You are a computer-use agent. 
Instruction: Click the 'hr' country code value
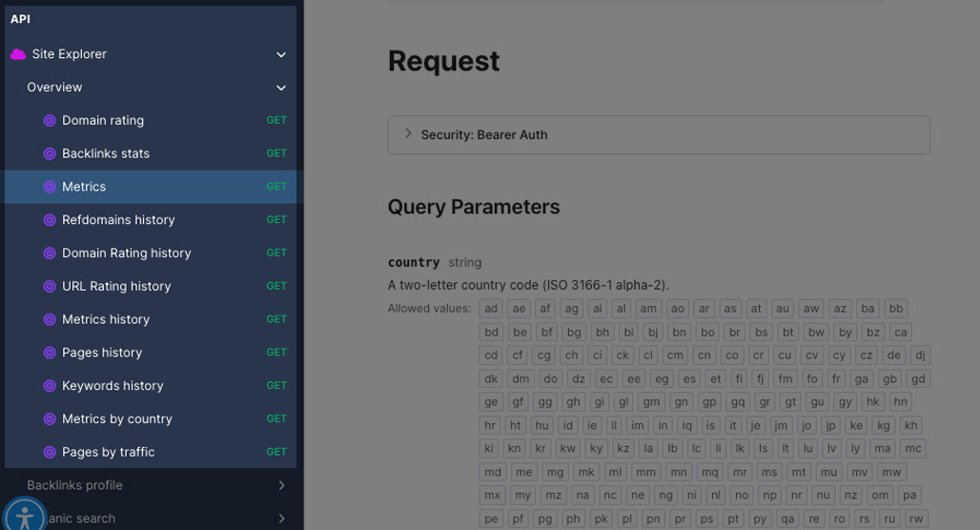(x=490, y=426)
